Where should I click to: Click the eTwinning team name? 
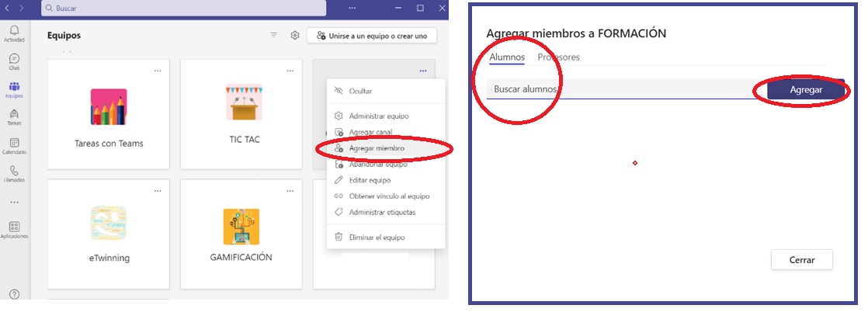(x=109, y=258)
